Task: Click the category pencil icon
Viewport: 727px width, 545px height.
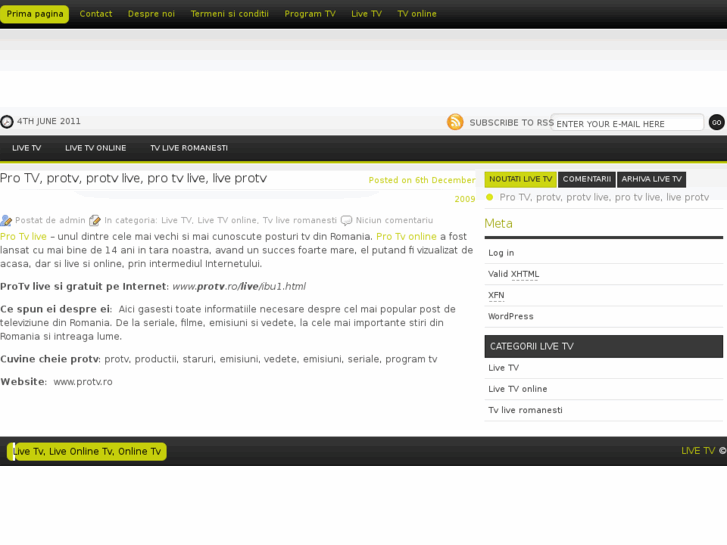Action: click(95, 220)
